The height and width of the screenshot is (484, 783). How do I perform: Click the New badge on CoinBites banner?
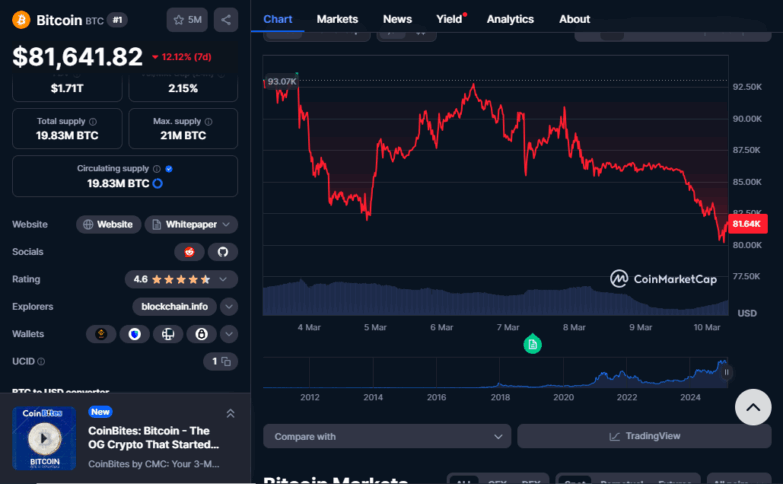(x=100, y=412)
